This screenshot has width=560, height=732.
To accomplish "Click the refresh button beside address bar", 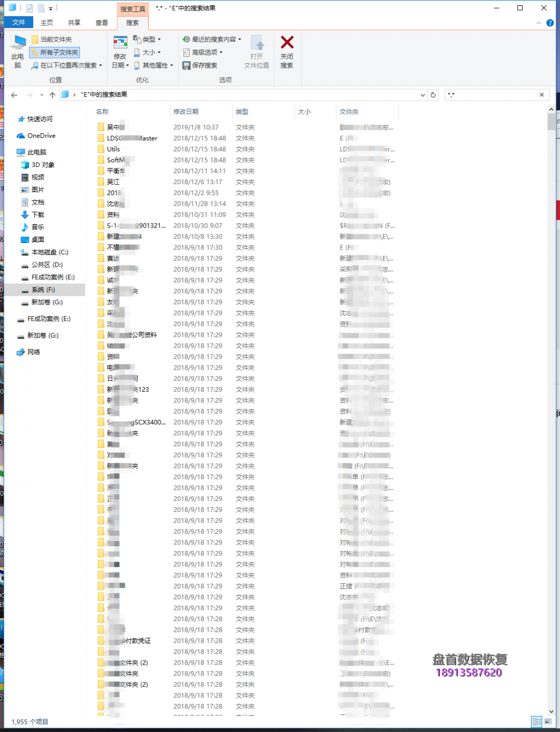I will pos(433,95).
